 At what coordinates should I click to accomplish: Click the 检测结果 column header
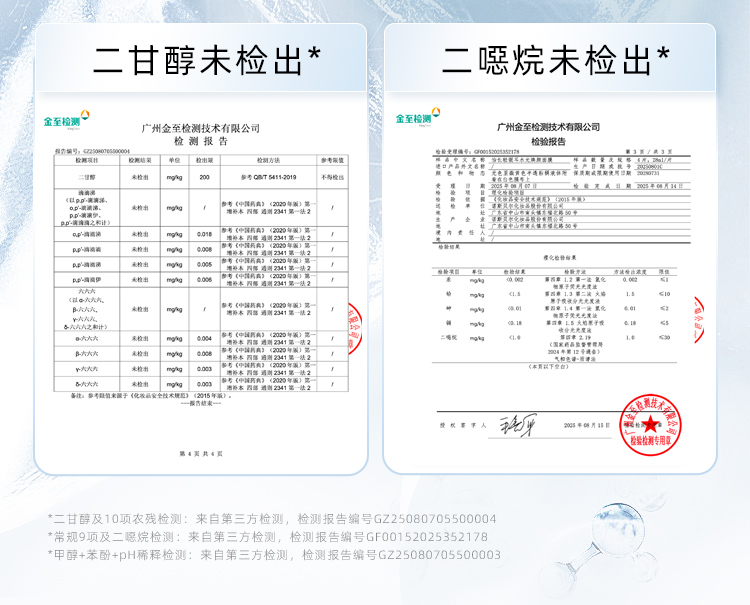pos(140,160)
